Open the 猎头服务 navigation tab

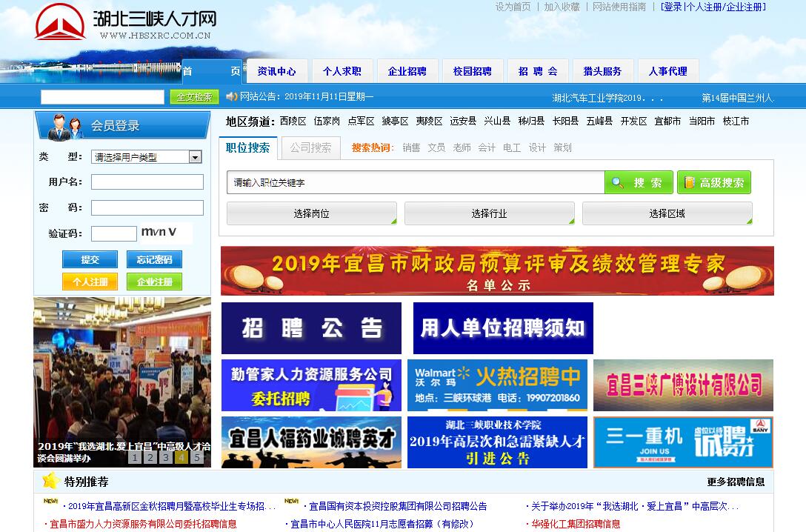(x=602, y=71)
